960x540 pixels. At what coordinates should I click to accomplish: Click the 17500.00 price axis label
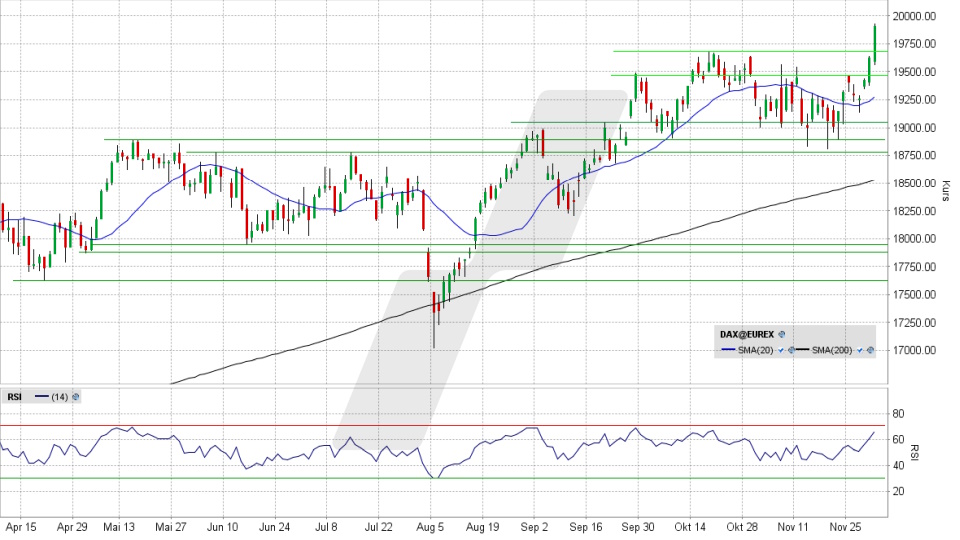[914, 294]
